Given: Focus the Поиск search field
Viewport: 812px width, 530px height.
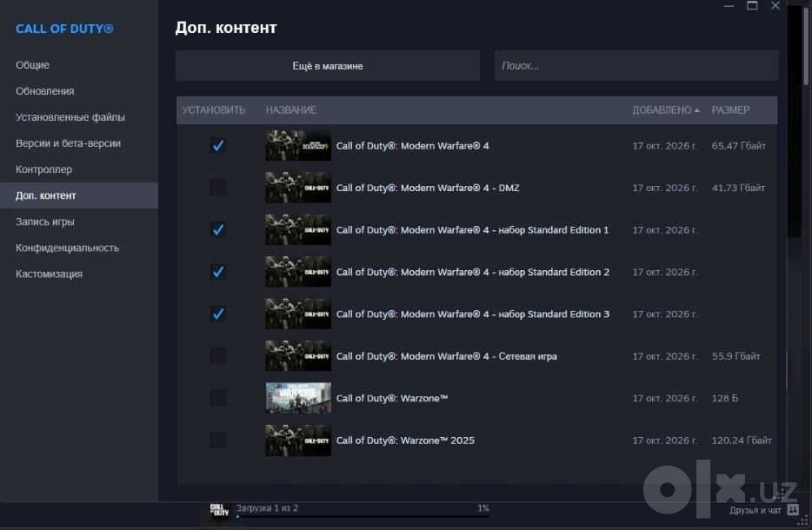Looking at the screenshot, I should pos(636,66).
